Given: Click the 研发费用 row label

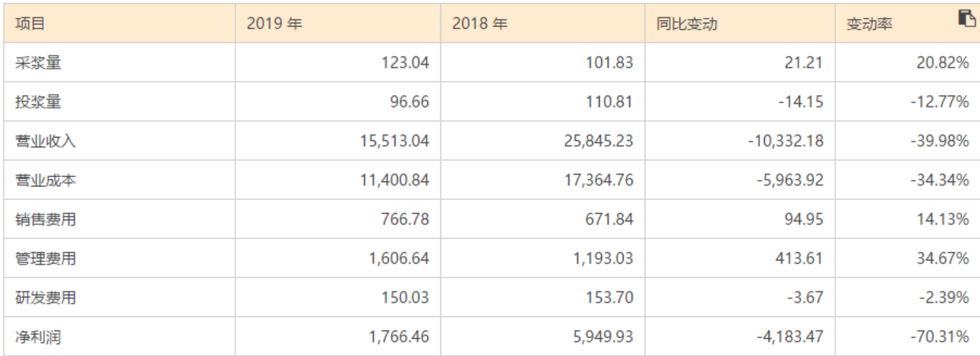Looking at the screenshot, I should pyautogui.click(x=46, y=298).
